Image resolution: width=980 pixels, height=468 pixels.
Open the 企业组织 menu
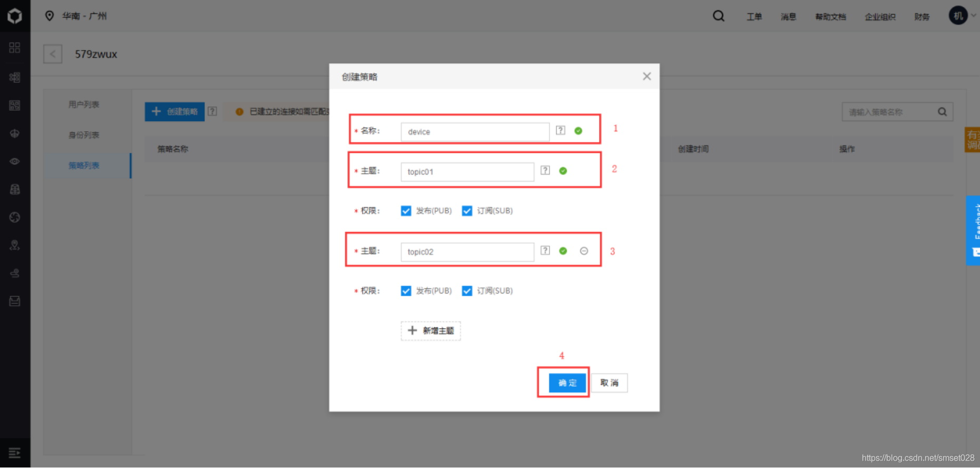click(880, 17)
